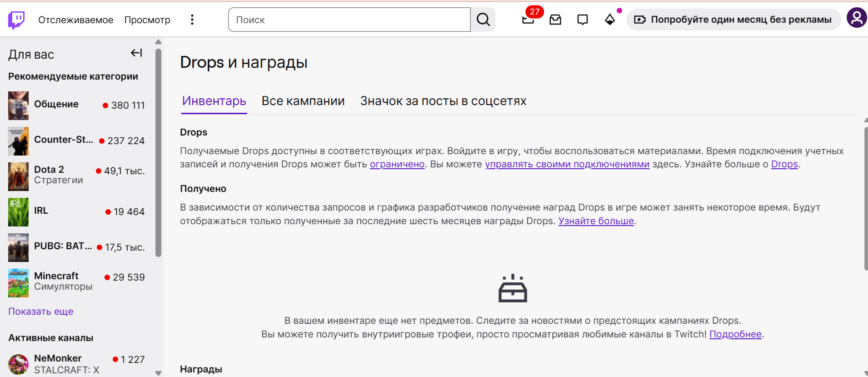Open the Whispers envelope icon
The width and height of the screenshot is (868, 377).
click(556, 20)
